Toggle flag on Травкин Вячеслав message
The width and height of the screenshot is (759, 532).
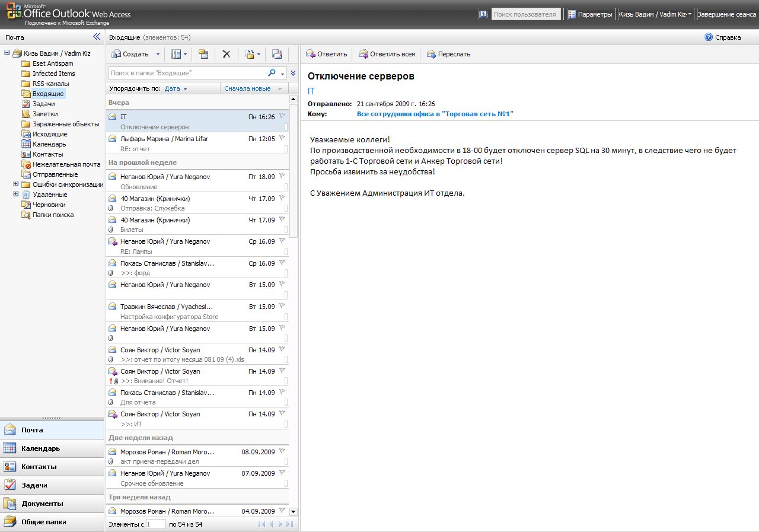coord(282,307)
